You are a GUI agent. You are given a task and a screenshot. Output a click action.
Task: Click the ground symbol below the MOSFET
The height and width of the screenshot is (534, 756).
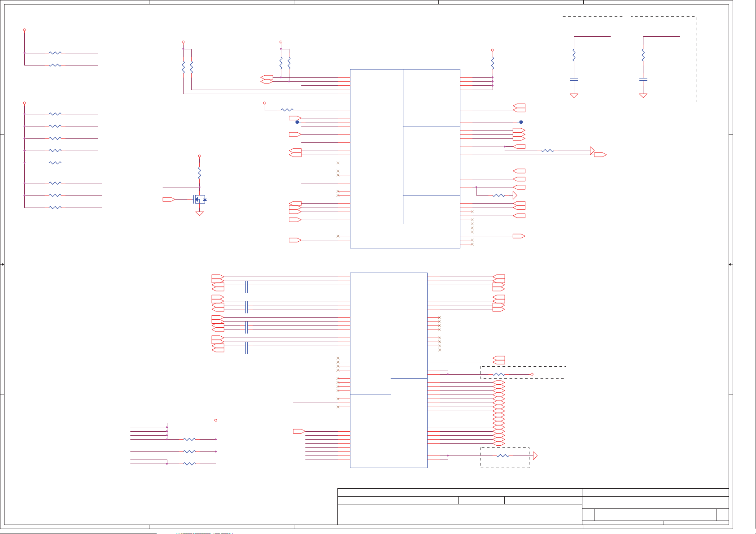[x=200, y=213]
